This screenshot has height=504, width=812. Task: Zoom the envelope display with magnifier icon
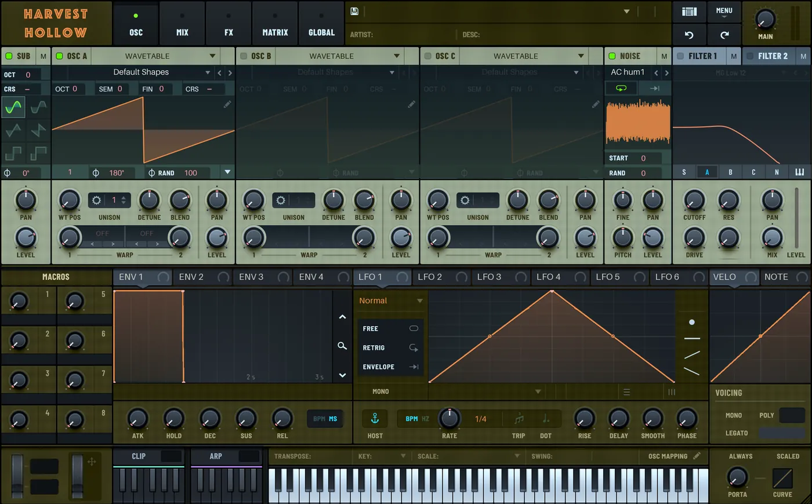click(x=342, y=346)
